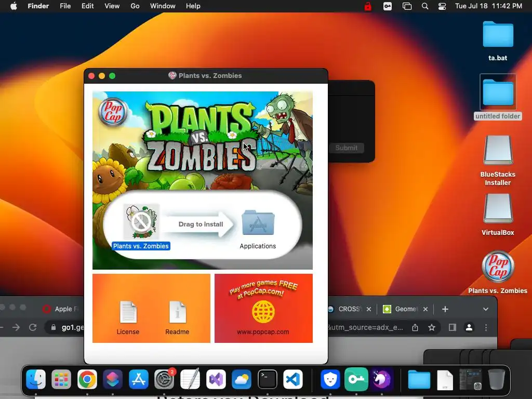The height and width of the screenshot is (399, 532).
Task: Click the date and time in menu bar
Action: pos(488,6)
